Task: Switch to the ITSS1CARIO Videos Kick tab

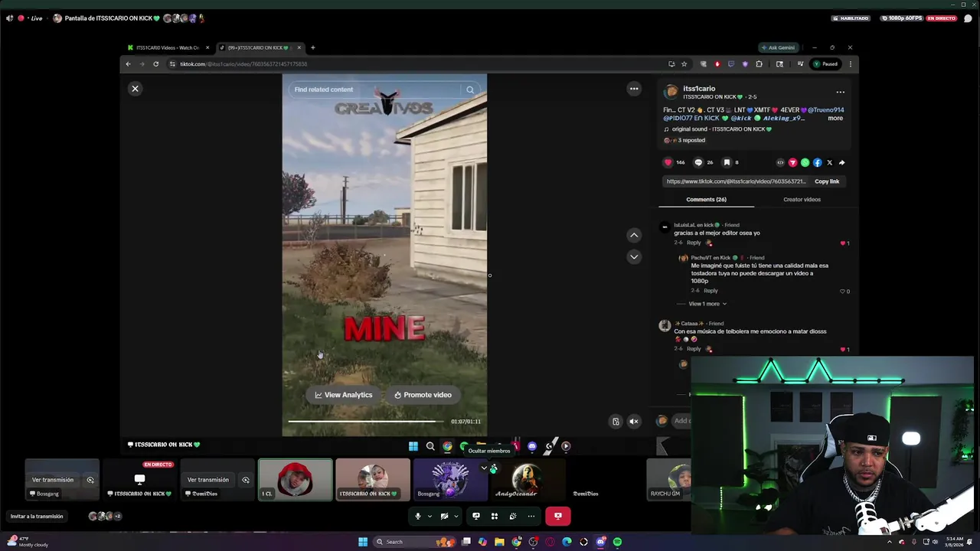Action: coord(168,47)
